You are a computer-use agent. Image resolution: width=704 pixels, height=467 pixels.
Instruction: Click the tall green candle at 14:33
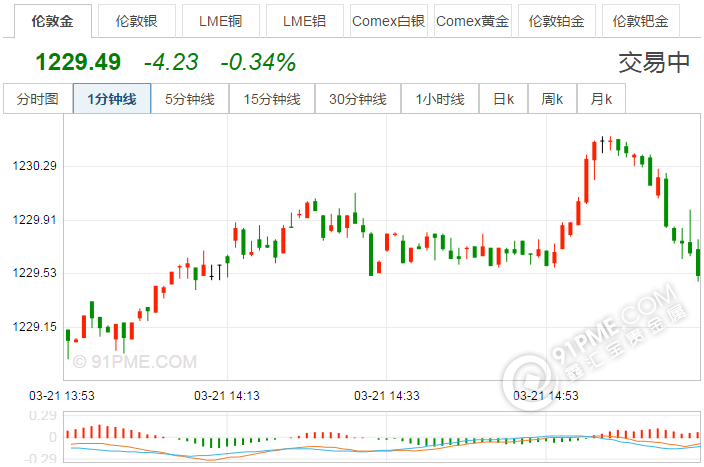coord(371,254)
